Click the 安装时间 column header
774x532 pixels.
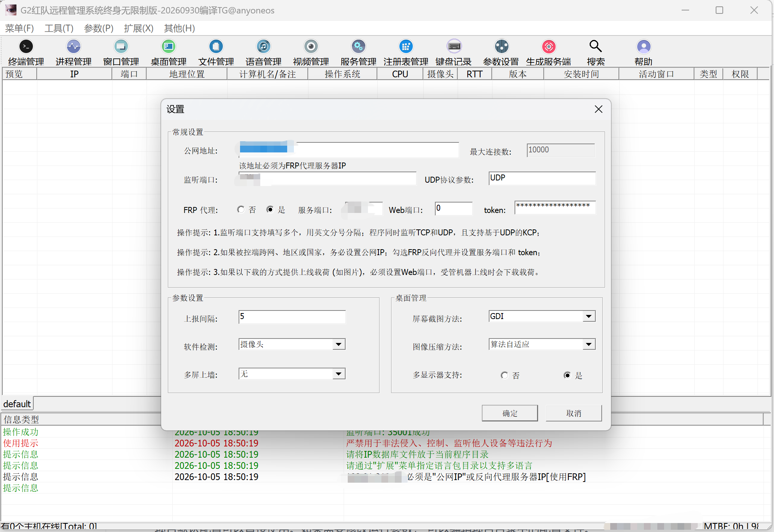pyautogui.click(x=581, y=74)
